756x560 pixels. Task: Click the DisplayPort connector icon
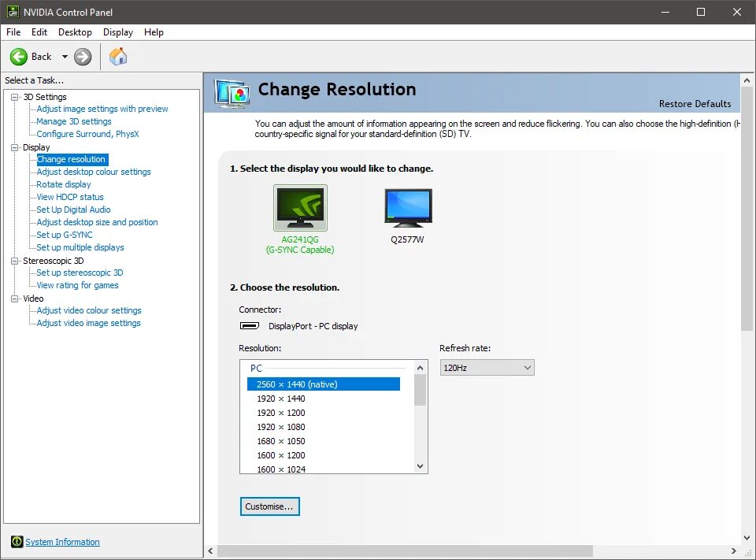[x=250, y=325]
